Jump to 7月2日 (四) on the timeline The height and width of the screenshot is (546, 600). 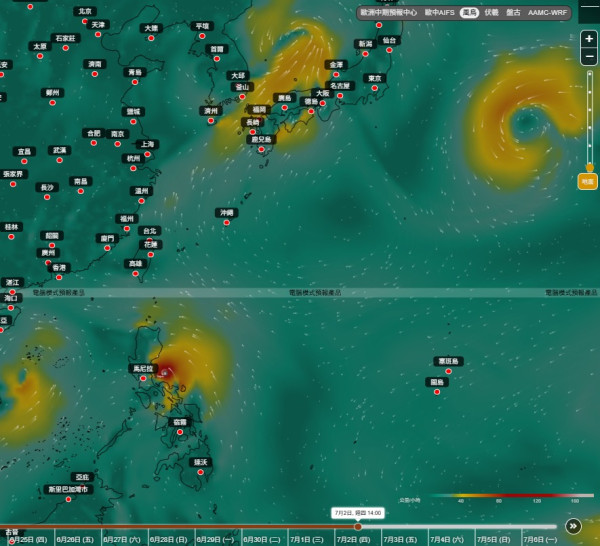point(354,539)
